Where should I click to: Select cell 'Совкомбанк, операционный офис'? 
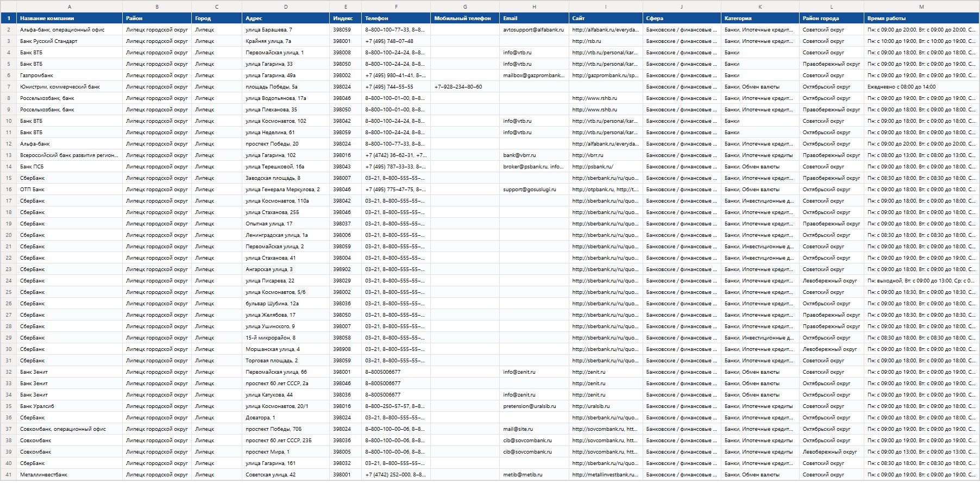tap(70, 429)
